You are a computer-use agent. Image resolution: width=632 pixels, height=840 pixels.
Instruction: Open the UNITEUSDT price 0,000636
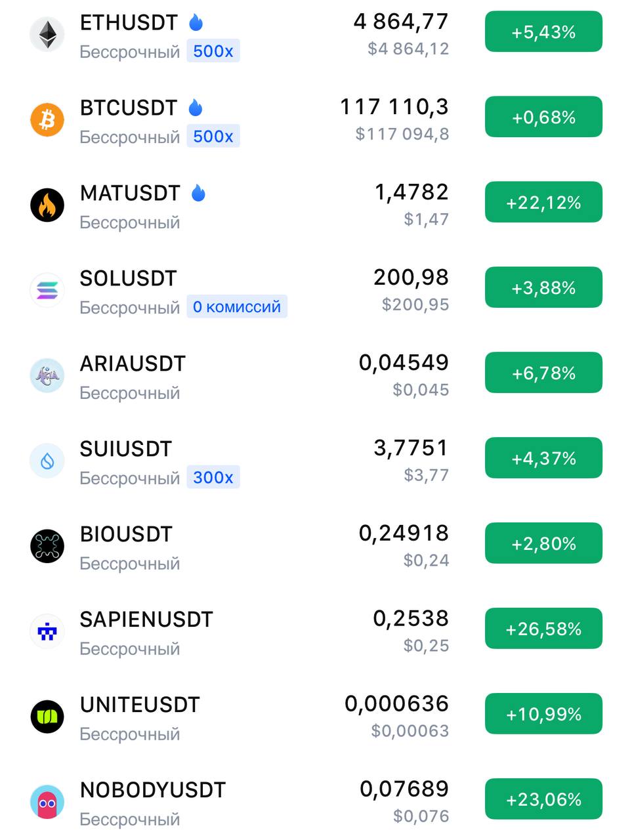[x=397, y=703]
